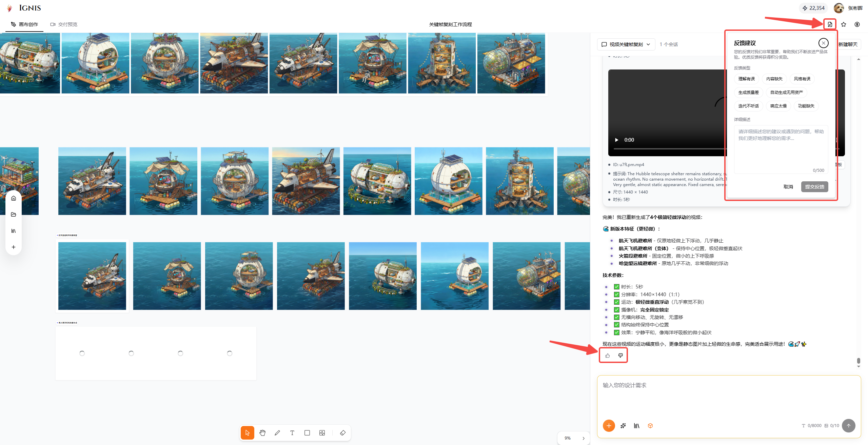Switch to the 画布创作 tab
Viewport: 868px width, 445px height.
tap(24, 24)
